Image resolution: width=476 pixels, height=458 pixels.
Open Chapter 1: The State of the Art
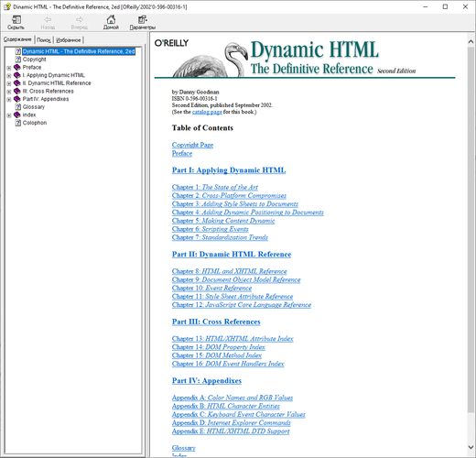point(215,187)
